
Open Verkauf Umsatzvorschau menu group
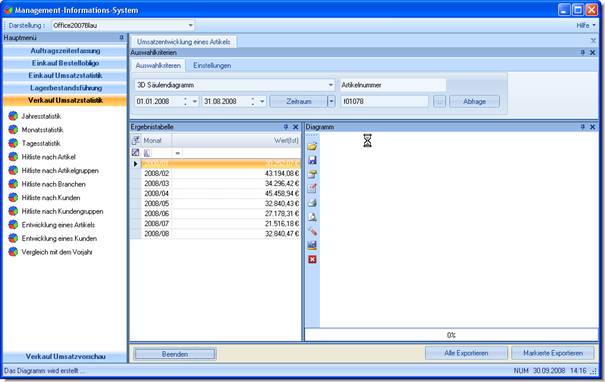[65, 357]
